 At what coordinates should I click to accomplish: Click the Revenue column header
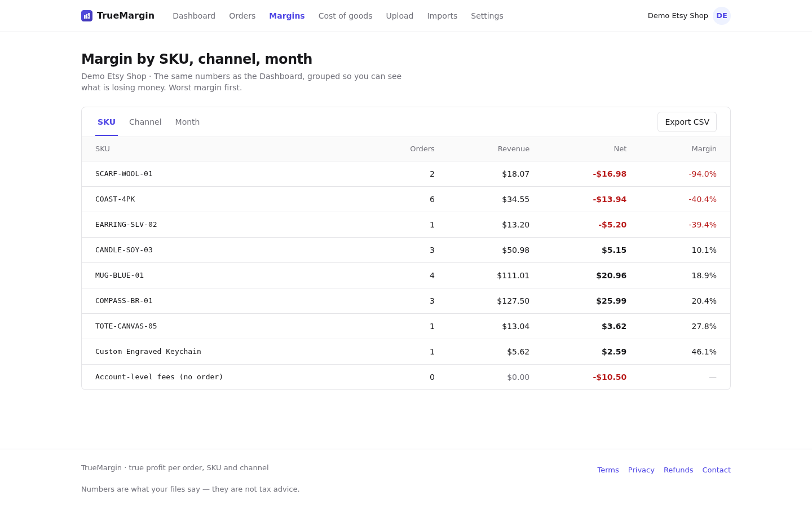(x=514, y=149)
